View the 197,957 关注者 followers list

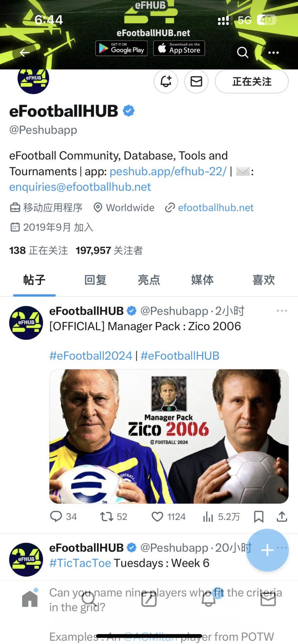click(x=109, y=250)
